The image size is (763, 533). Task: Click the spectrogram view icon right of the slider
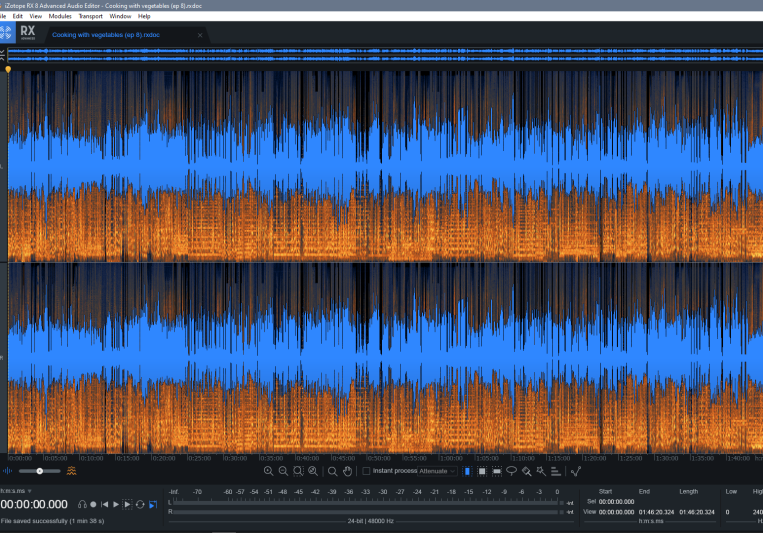click(x=72, y=471)
